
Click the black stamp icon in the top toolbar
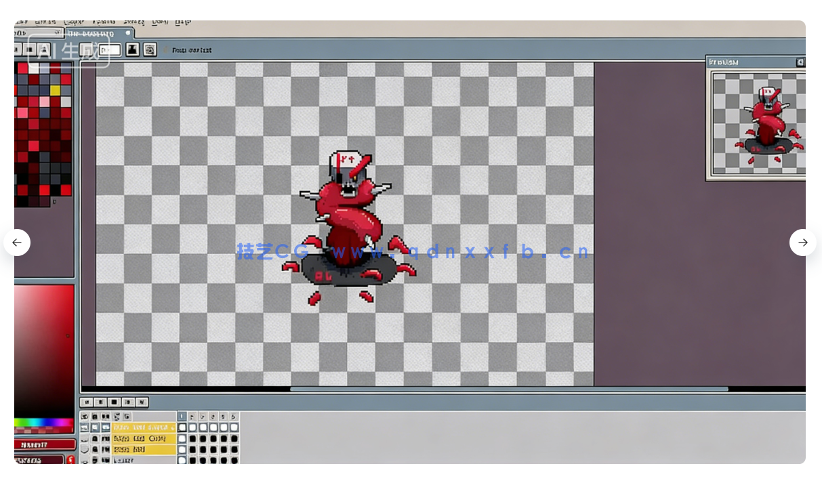[x=133, y=49]
